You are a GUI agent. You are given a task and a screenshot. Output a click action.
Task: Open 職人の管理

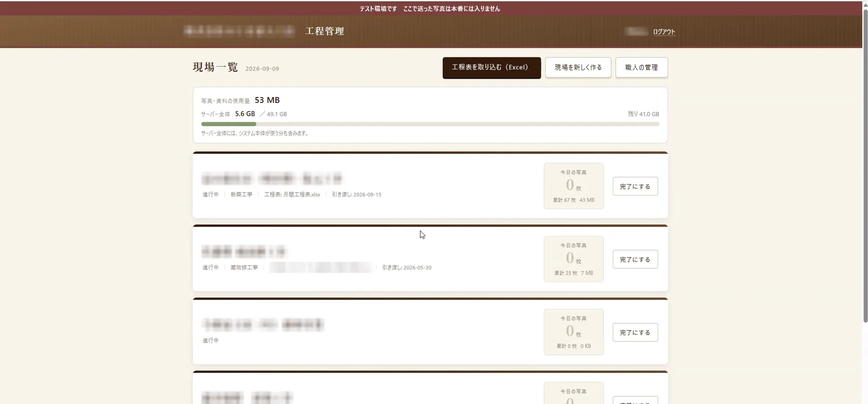click(641, 68)
